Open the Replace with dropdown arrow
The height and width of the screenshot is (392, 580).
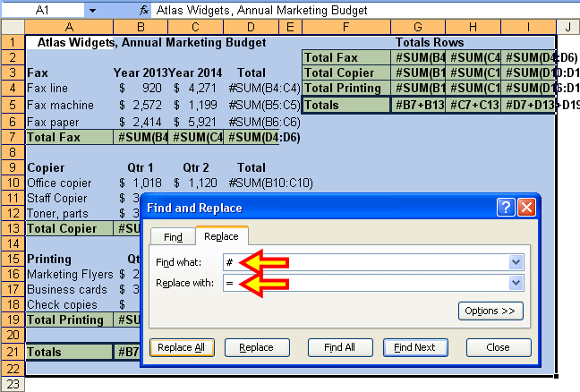pos(516,284)
